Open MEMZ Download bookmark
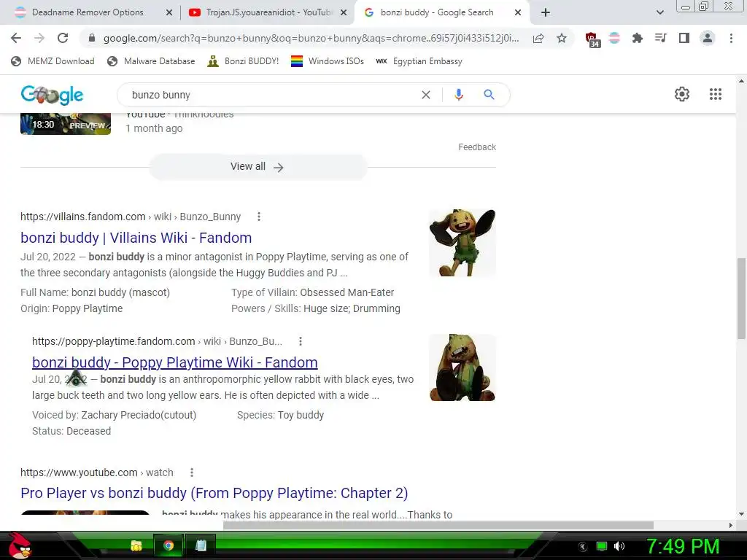Viewport: 747px width, 560px height. click(53, 61)
